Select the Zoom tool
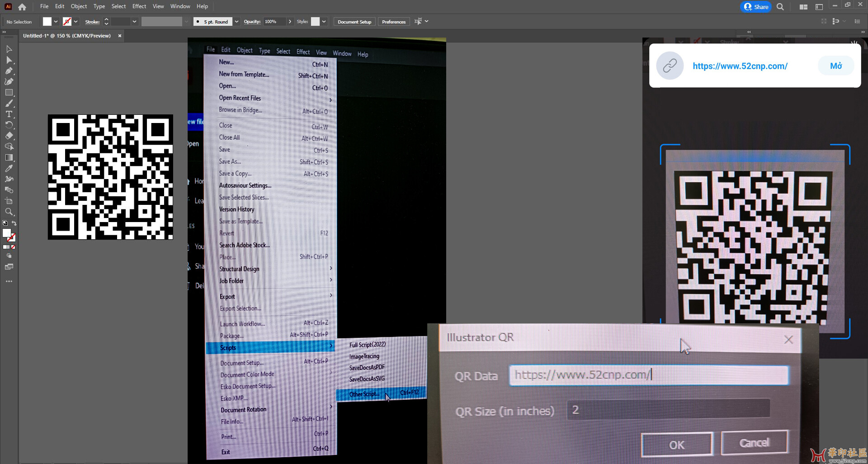This screenshot has width=868, height=464. 9,212
